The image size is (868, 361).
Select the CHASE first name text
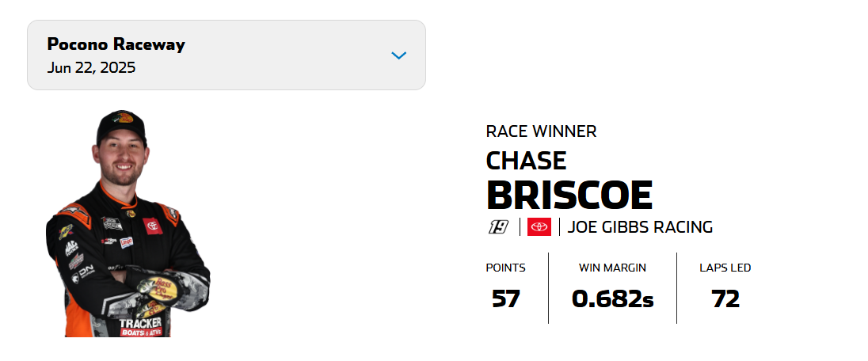(526, 161)
